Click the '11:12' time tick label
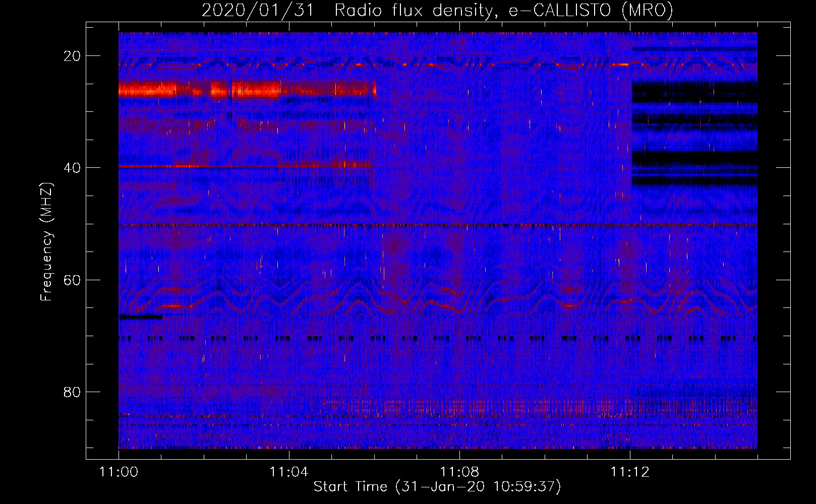Image resolution: width=816 pixels, height=504 pixels. tap(630, 472)
